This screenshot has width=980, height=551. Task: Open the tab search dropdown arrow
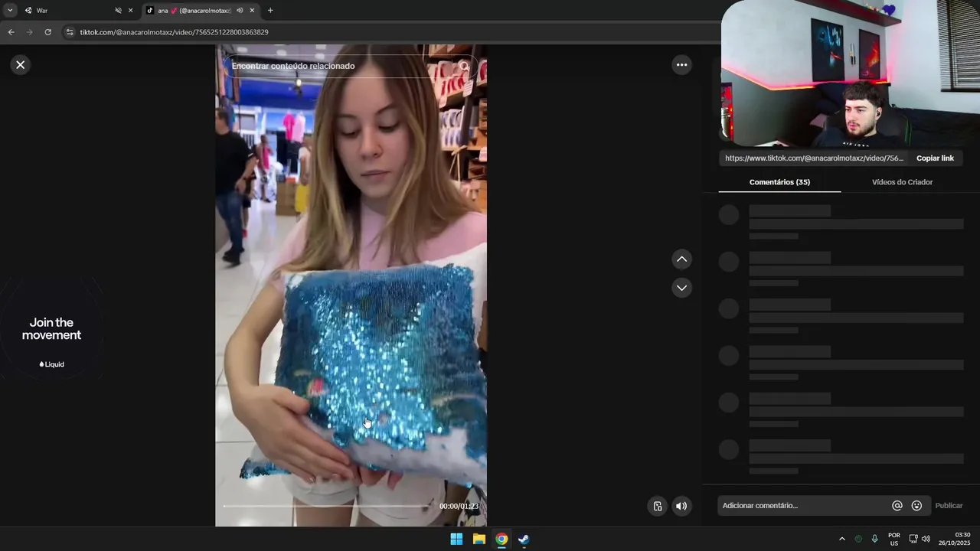click(x=10, y=11)
